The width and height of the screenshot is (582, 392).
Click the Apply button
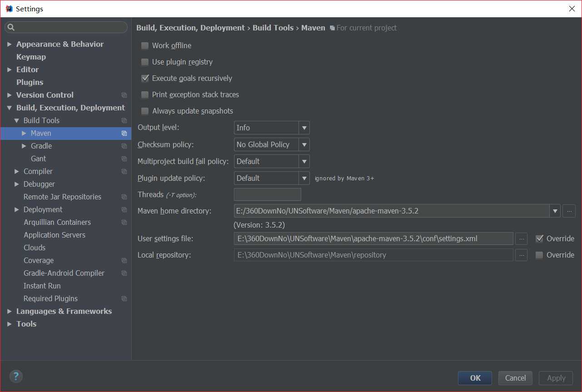pyautogui.click(x=556, y=378)
